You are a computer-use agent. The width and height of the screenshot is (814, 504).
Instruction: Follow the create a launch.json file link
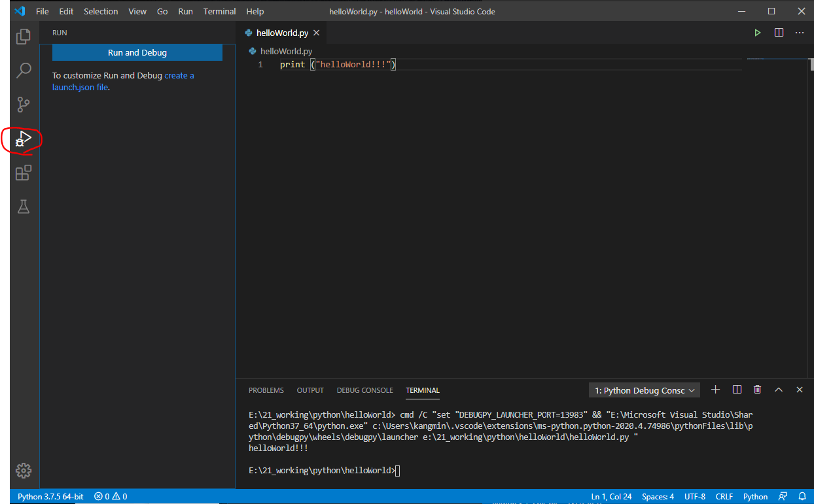(x=123, y=81)
